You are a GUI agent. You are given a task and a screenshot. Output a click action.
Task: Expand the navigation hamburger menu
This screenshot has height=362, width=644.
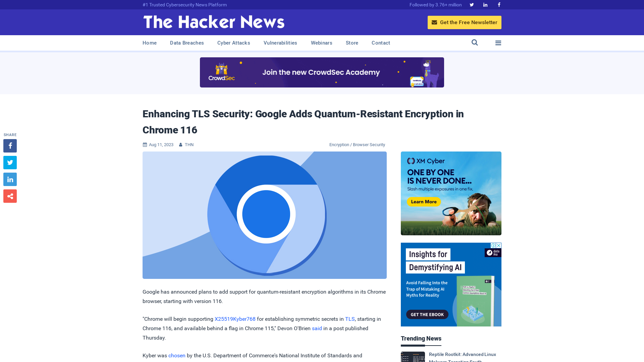498,43
